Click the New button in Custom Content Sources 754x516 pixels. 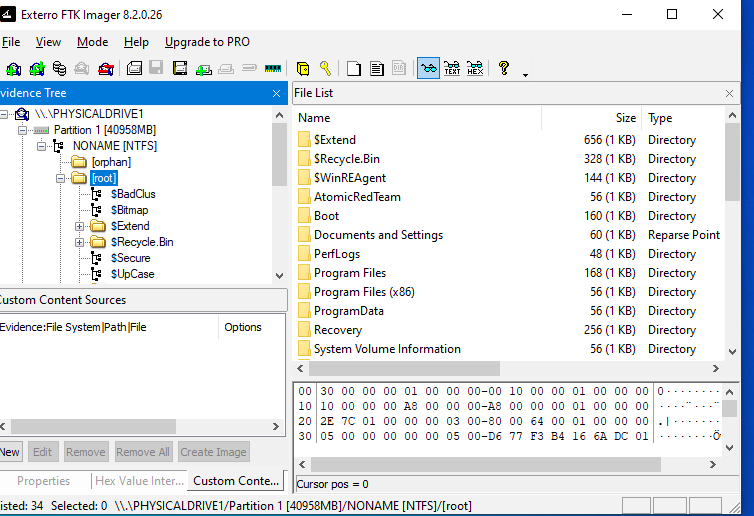tap(10, 452)
